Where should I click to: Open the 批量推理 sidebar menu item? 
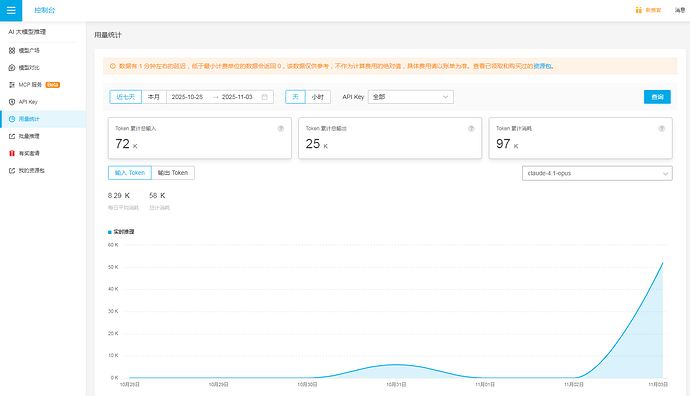pos(43,136)
